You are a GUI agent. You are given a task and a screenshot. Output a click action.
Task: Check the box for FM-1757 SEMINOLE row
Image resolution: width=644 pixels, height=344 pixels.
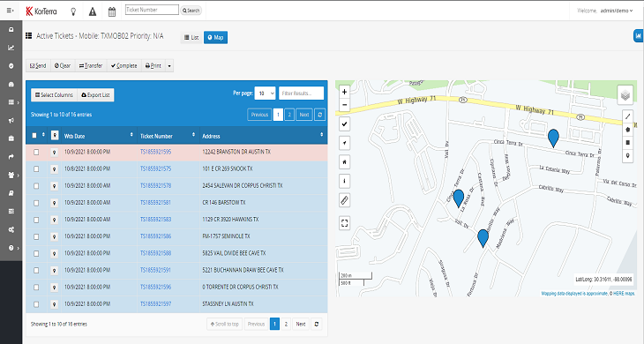pos(36,236)
